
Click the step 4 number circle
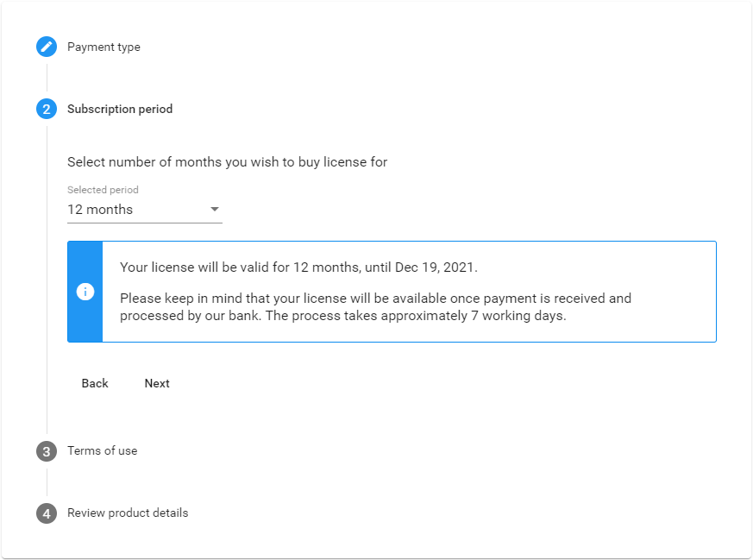[47, 513]
